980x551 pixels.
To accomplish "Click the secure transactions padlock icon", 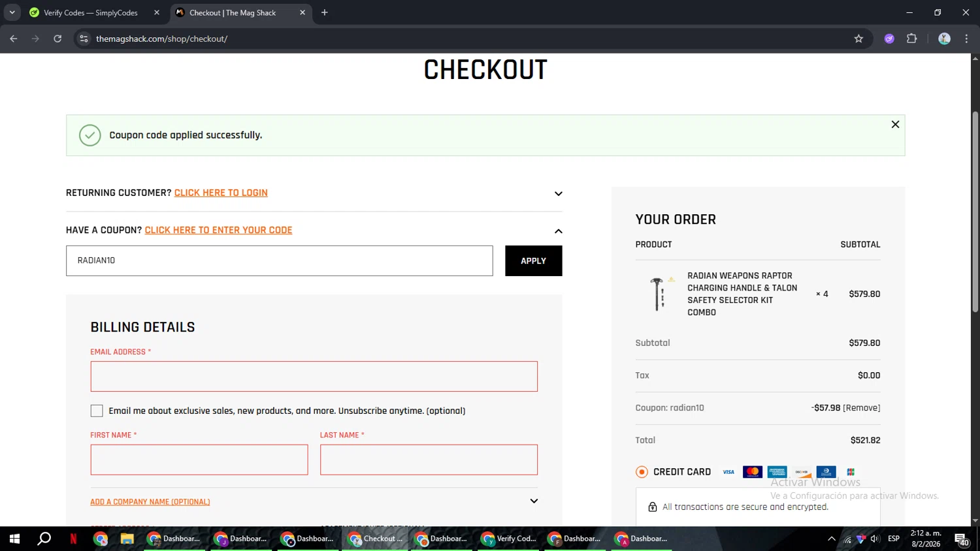I will 652,507.
